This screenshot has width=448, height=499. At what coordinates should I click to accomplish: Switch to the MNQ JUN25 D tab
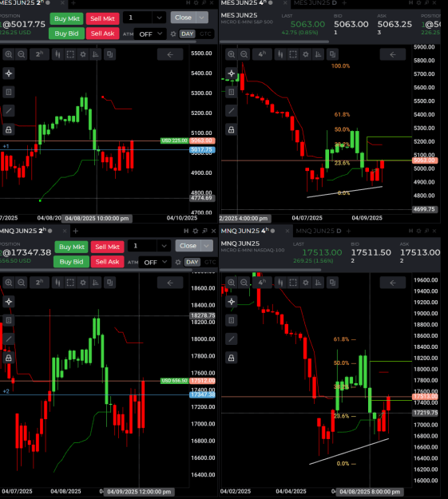(x=319, y=231)
